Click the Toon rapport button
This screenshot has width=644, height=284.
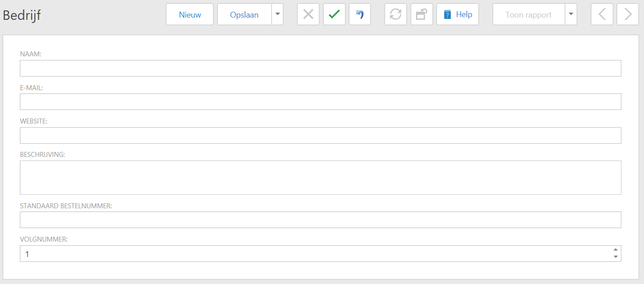tap(529, 14)
